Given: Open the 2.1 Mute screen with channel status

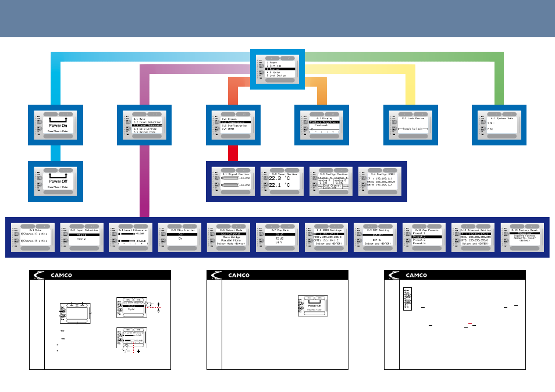Looking at the screenshot, I should (33, 237).
